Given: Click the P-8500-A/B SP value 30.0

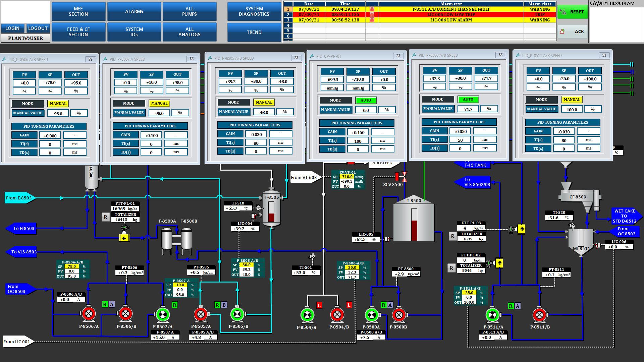Looking at the screenshot, I should (352, 267).
